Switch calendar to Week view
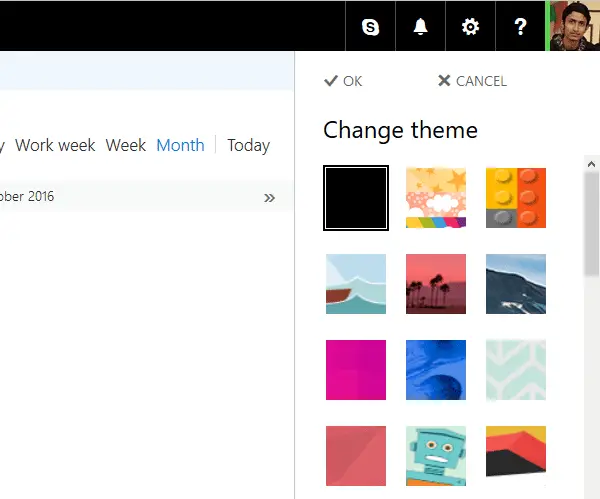 126,145
